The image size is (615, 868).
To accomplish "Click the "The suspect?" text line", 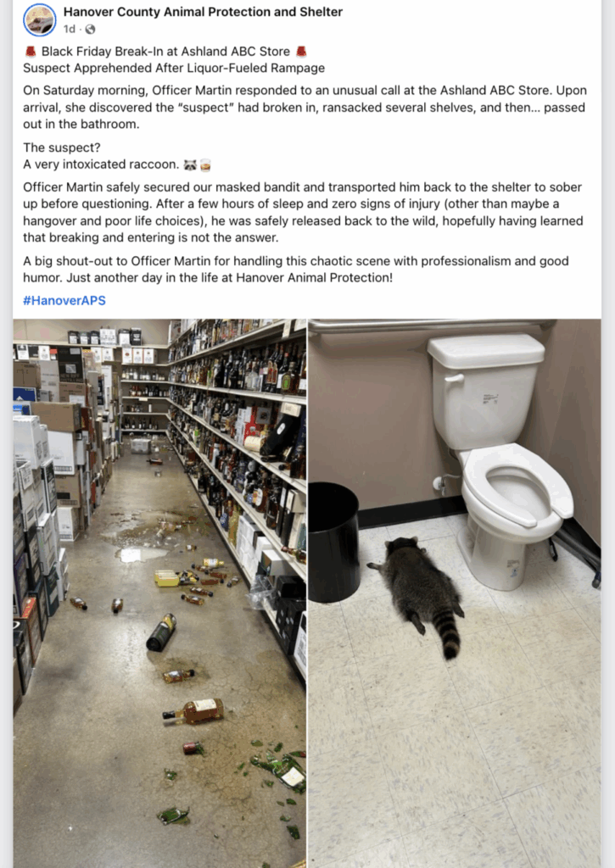I will tap(61, 147).
